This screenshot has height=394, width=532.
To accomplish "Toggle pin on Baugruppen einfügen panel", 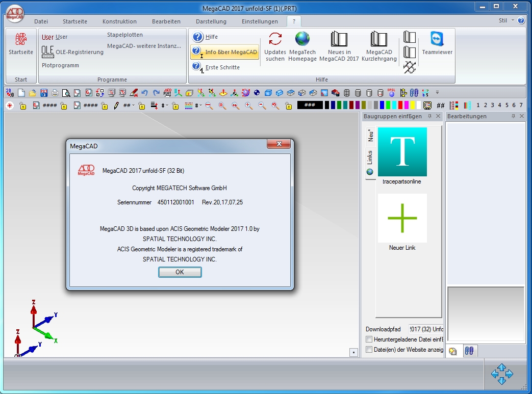I will 429,116.
